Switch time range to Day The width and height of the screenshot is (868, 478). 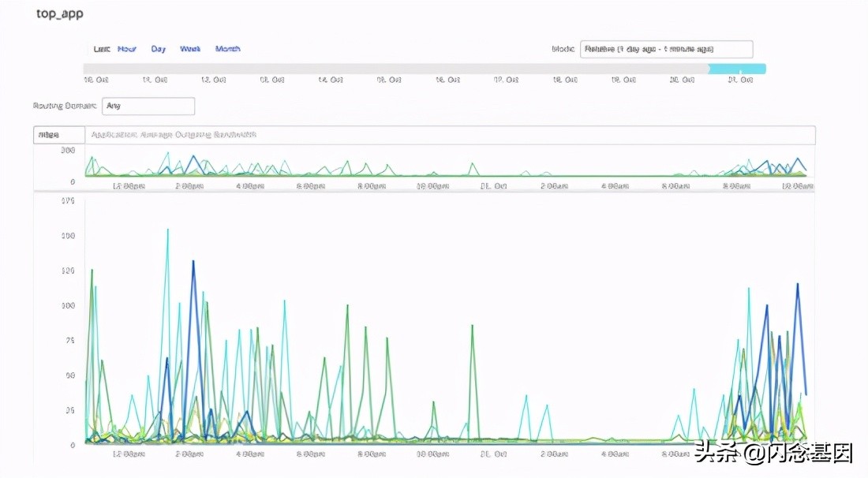click(x=159, y=49)
